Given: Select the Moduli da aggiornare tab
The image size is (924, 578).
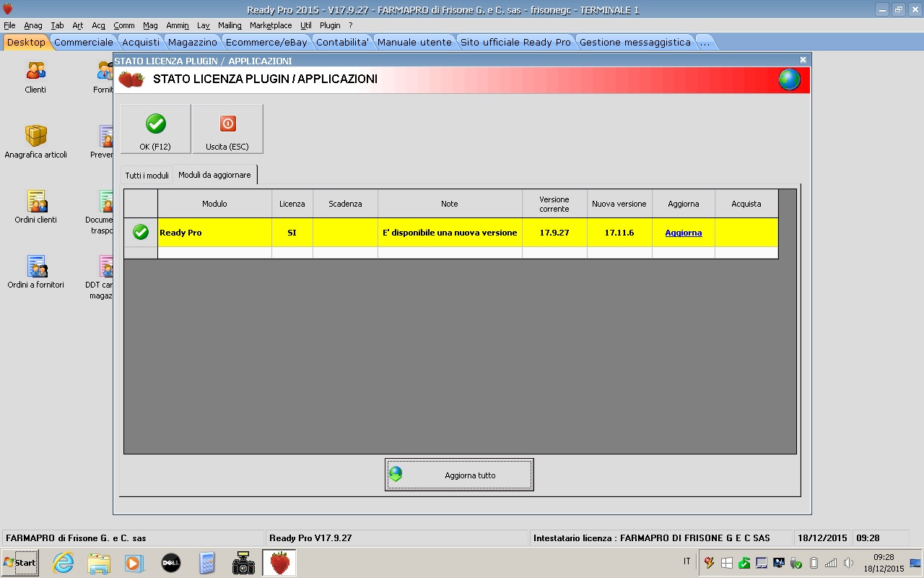Looking at the screenshot, I should point(214,175).
